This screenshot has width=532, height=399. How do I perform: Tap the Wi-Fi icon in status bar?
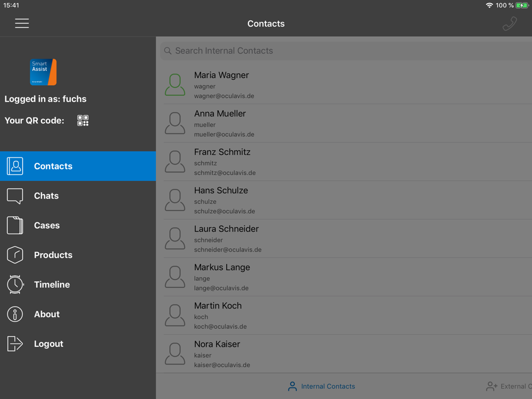coord(489,5)
